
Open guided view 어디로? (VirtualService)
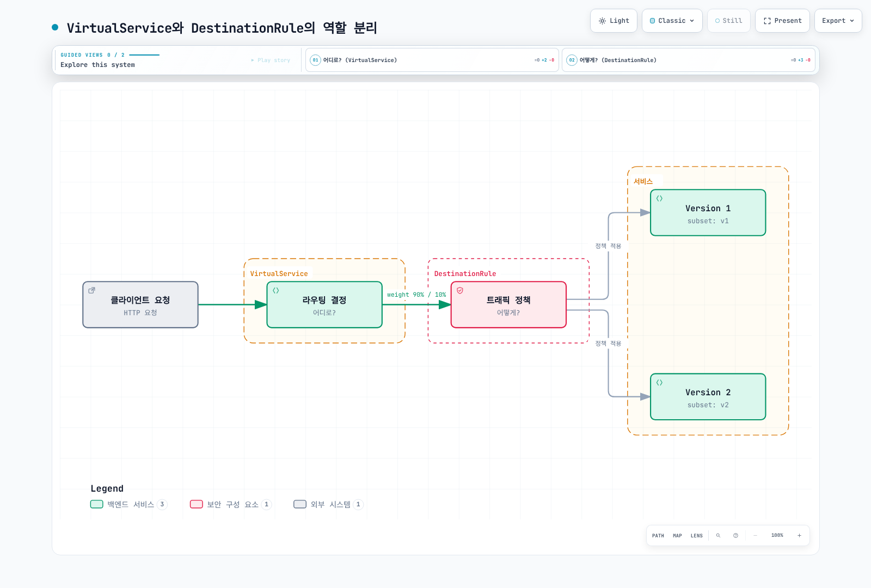[432, 60]
